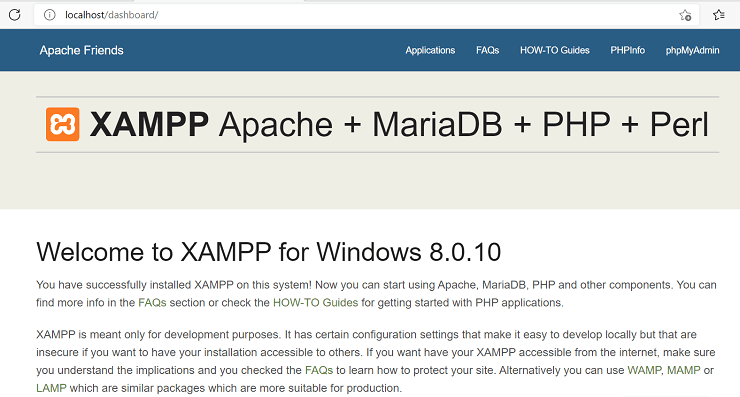The height and width of the screenshot is (397, 740).
Task: Open the Applications menu item
Action: point(430,50)
